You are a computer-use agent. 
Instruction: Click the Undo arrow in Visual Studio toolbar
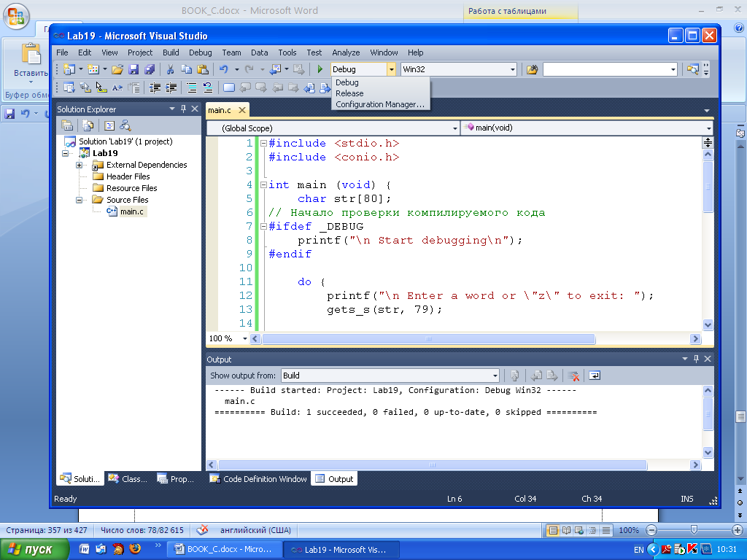point(223,69)
